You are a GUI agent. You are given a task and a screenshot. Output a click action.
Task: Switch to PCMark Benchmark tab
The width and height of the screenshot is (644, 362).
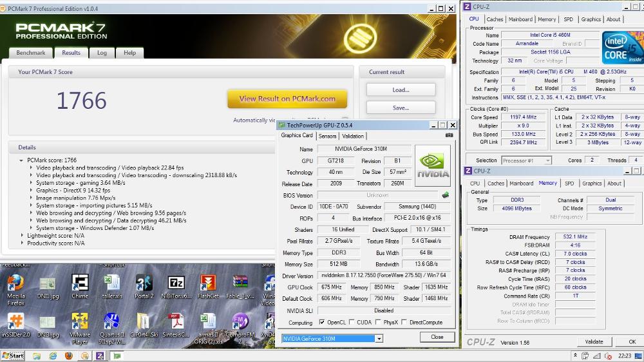coord(31,53)
